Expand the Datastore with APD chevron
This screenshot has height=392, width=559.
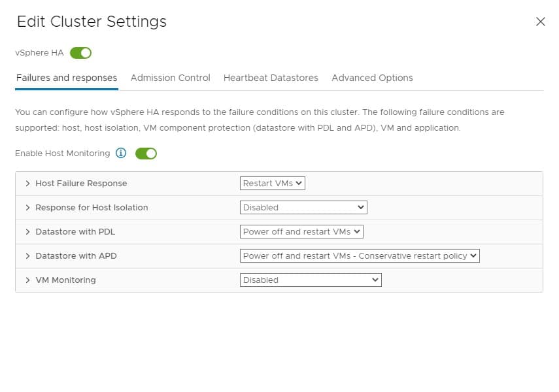(27, 256)
